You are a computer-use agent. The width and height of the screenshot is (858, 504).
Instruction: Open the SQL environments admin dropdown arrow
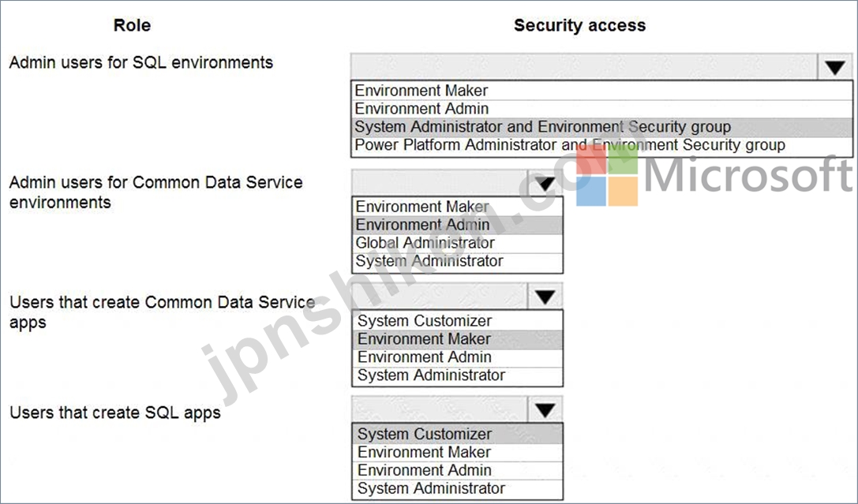(834, 67)
